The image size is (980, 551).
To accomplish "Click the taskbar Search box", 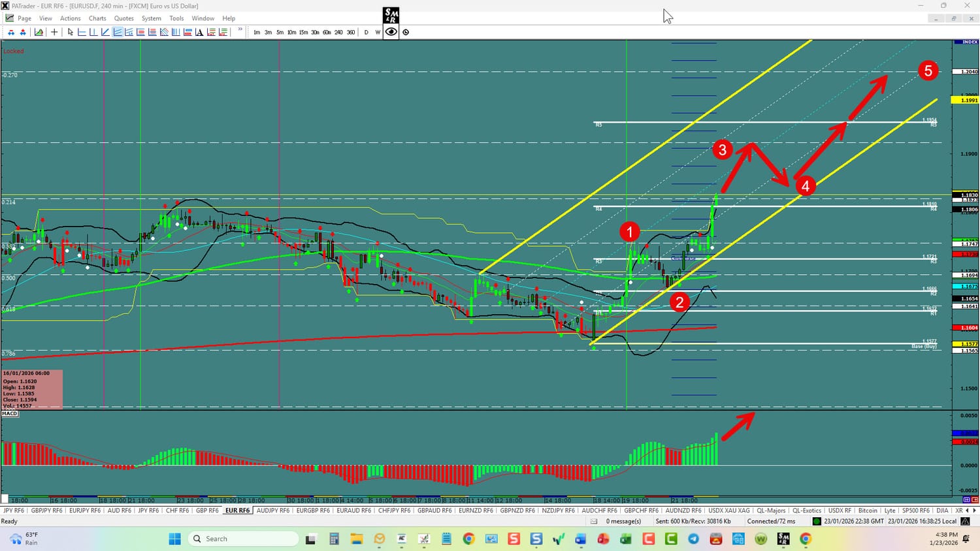I will [x=243, y=539].
